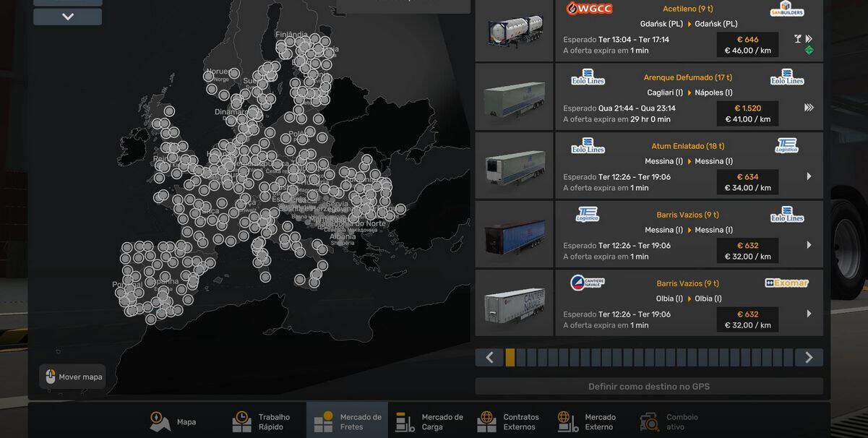Viewport: 868px width, 438px height.
Task: Expand the Atum Enlatado job arrow
Action: click(809, 176)
